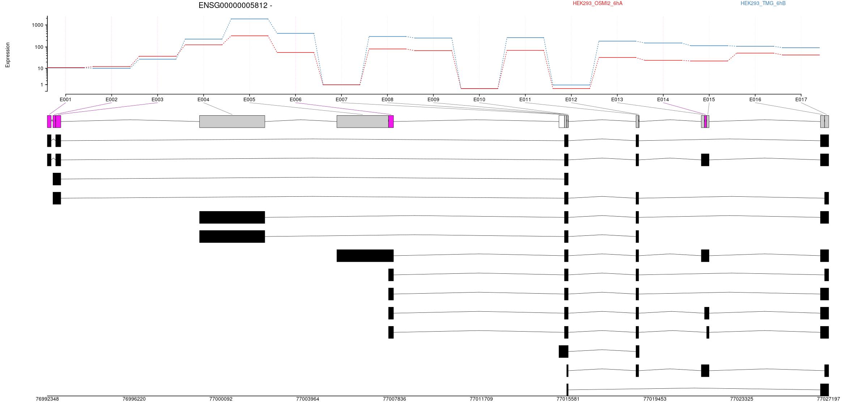Click exon label E016
The width and height of the screenshot is (868, 405).
755,99
